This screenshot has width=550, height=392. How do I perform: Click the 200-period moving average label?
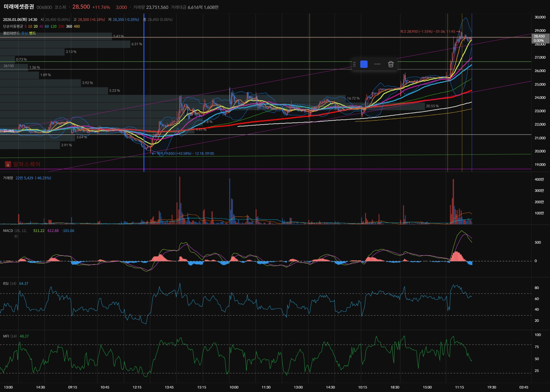(x=61, y=26)
